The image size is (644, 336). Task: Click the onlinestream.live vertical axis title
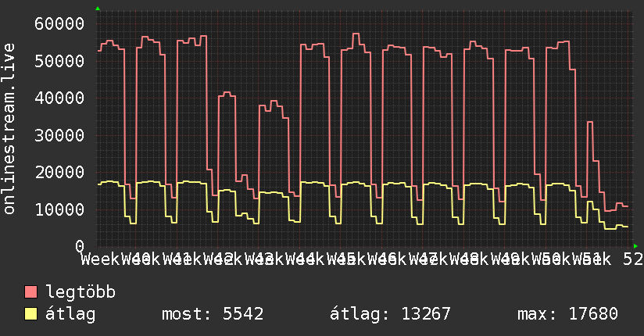(x=9, y=129)
